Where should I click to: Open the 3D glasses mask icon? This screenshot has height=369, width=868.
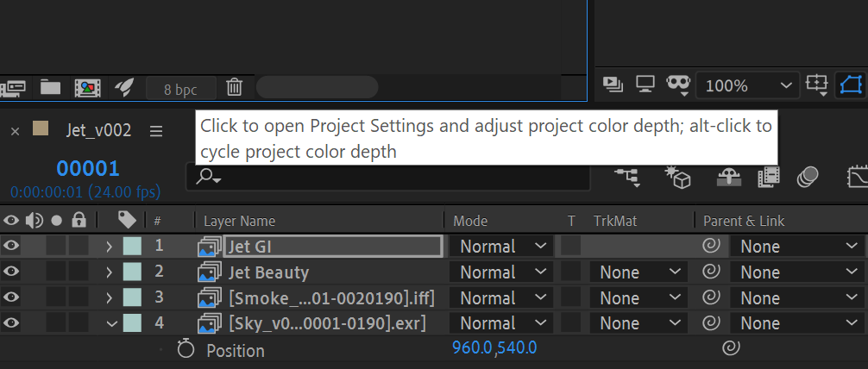click(679, 84)
